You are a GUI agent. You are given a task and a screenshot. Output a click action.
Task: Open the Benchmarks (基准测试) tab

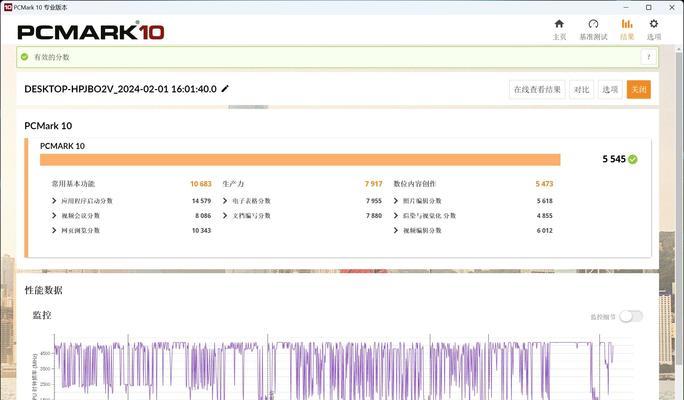pyautogui.click(x=593, y=30)
